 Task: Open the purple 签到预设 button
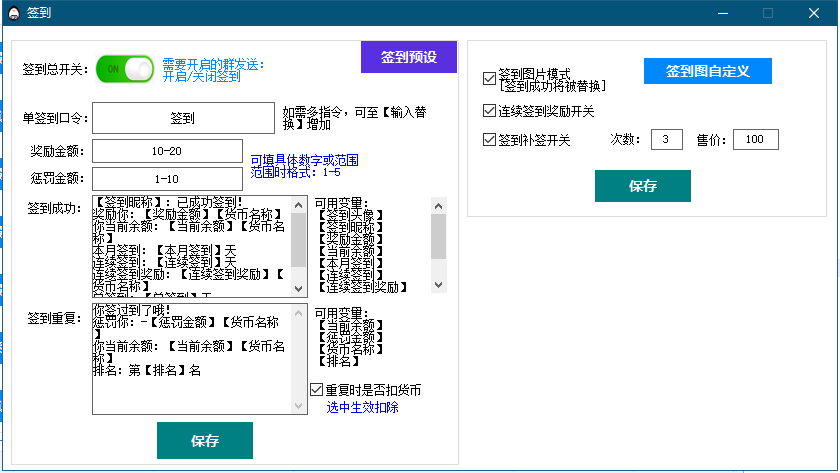click(x=408, y=57)
